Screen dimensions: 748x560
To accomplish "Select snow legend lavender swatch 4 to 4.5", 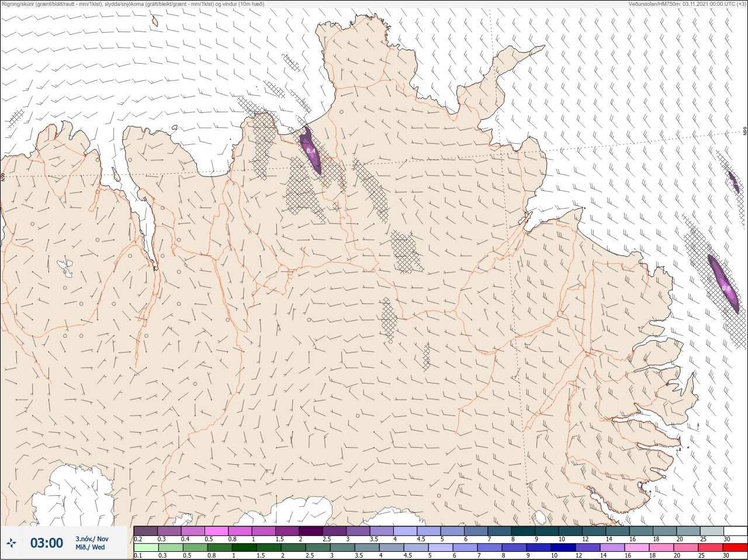I will (406, 531).
